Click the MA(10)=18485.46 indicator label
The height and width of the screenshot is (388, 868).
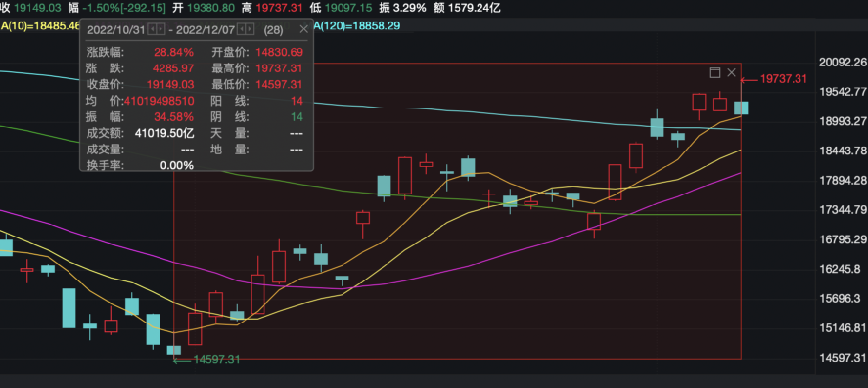tap(40, 26)
